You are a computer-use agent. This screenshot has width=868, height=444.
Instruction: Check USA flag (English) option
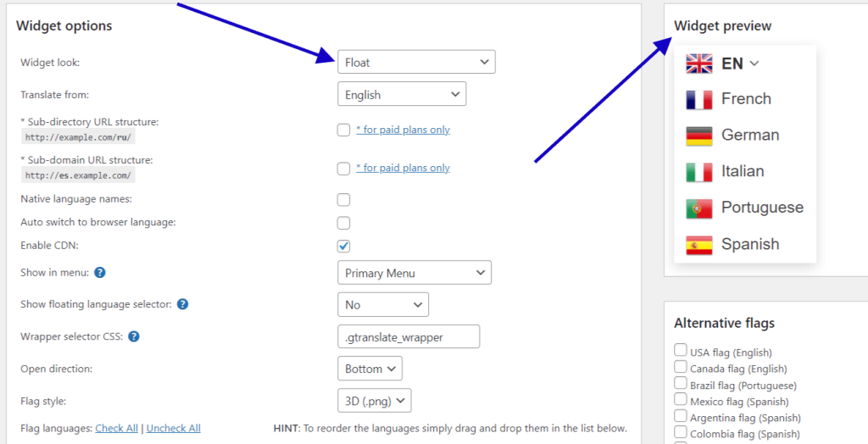pyautogui.click(x=681, y=350)
